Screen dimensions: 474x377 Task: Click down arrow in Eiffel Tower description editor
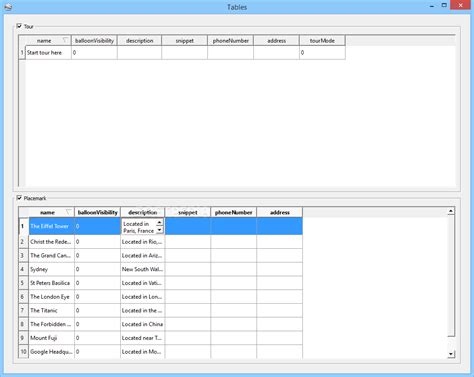point(159,230)
